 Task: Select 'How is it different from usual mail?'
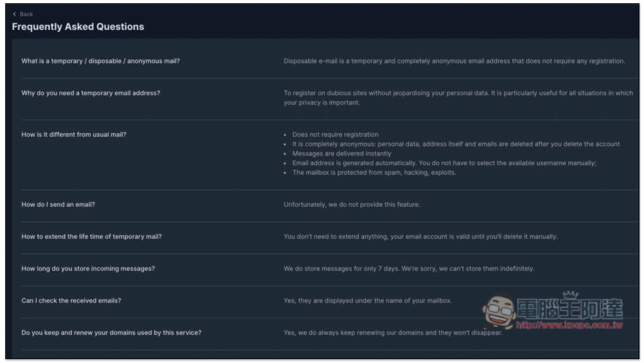pyautogui.click(x=74, y=134)
